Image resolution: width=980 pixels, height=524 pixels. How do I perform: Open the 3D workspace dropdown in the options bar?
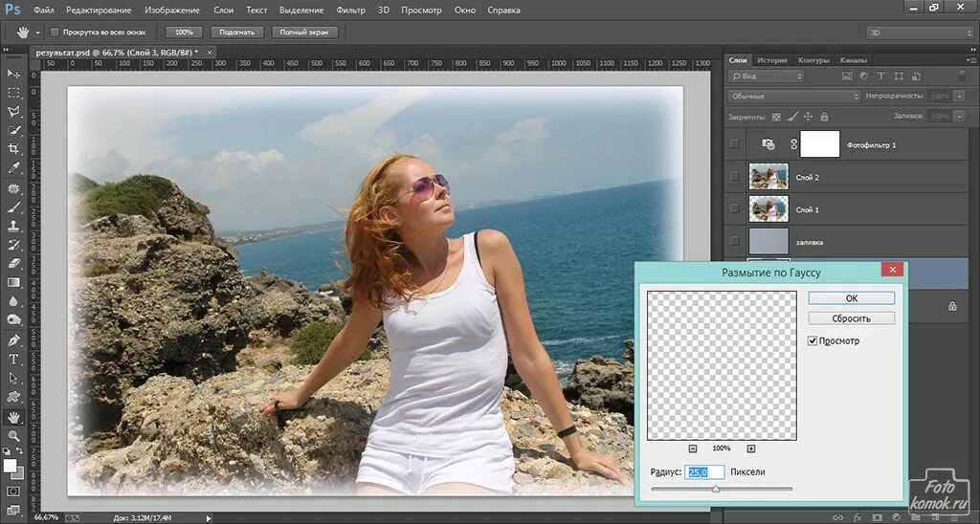[920, 33]
